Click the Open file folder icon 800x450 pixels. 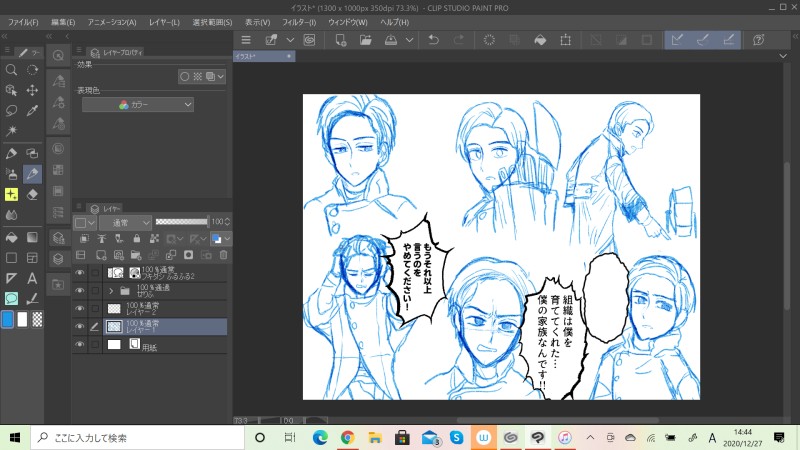(365, 40)
